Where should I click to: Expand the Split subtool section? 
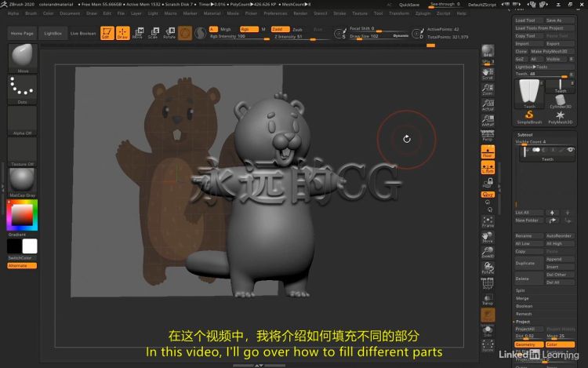pyautogui.click(x=520, y=290)
